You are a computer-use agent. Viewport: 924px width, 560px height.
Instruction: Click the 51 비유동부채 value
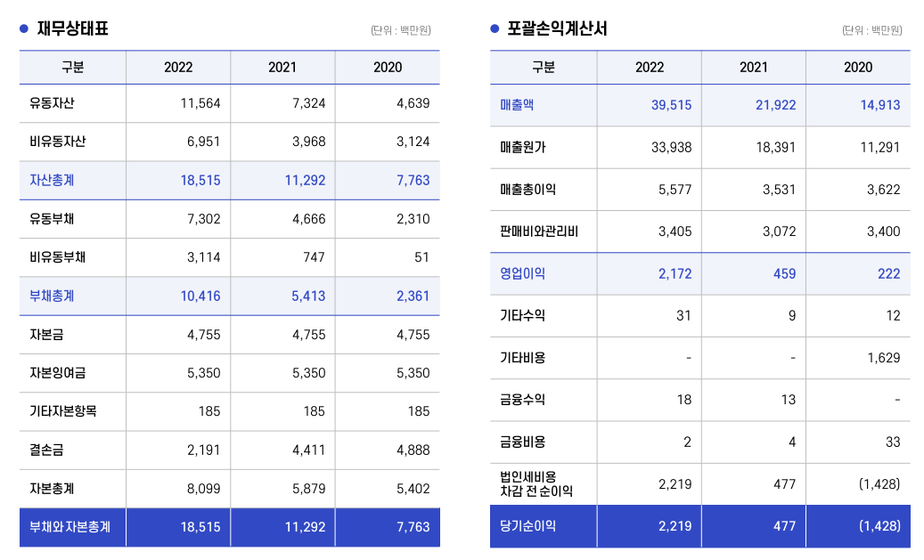tap(421, 257)
